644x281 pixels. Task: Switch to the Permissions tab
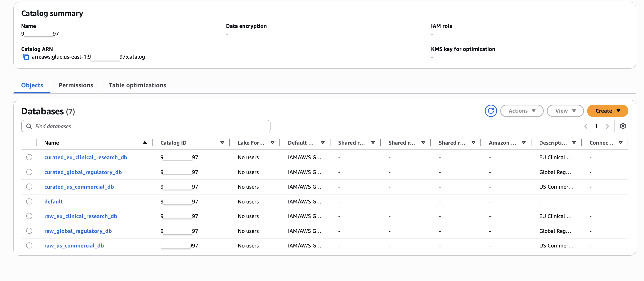[x=76, y=85]
